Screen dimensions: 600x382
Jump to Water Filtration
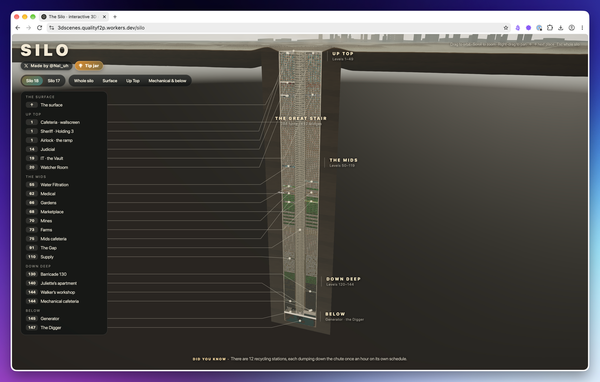click(x=64, y=184)
